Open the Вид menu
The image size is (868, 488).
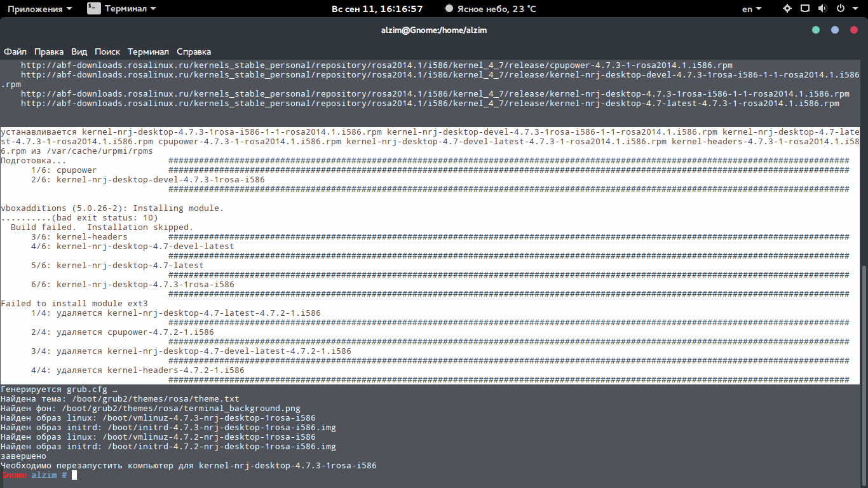click(79, 52)
